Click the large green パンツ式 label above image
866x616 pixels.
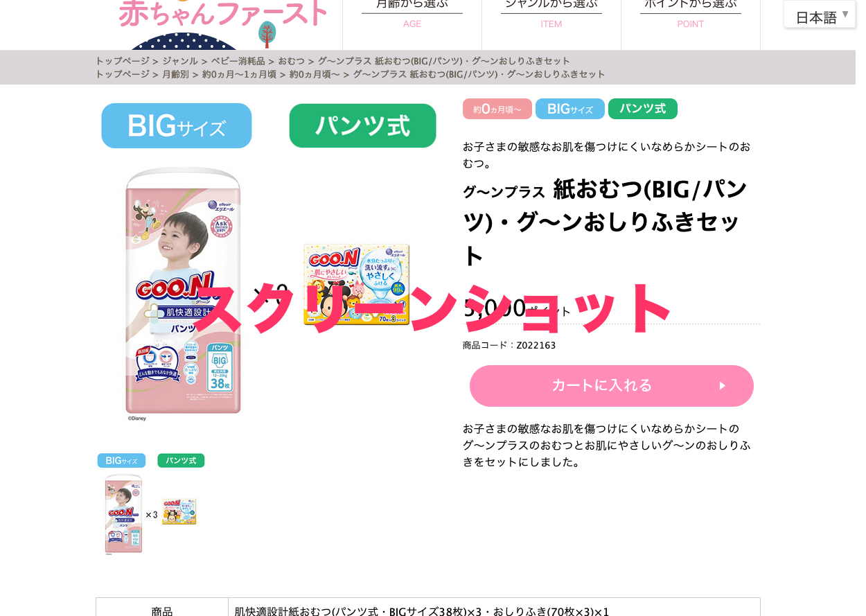pos(362,125)
